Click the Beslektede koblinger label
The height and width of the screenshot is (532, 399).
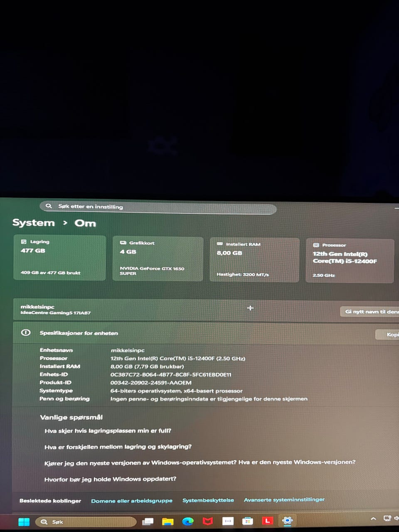50,500
